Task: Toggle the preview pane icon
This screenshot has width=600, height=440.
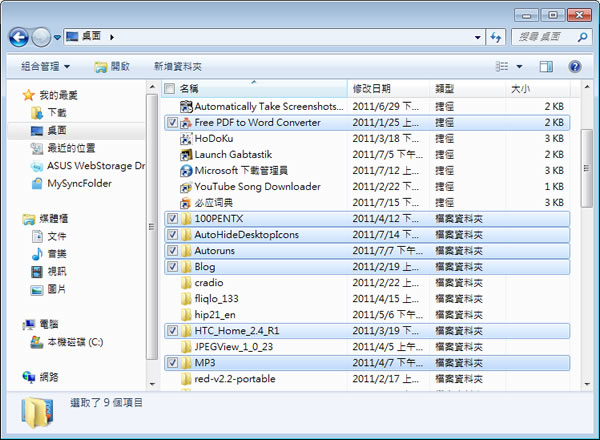Action: [x=546, y=67]
